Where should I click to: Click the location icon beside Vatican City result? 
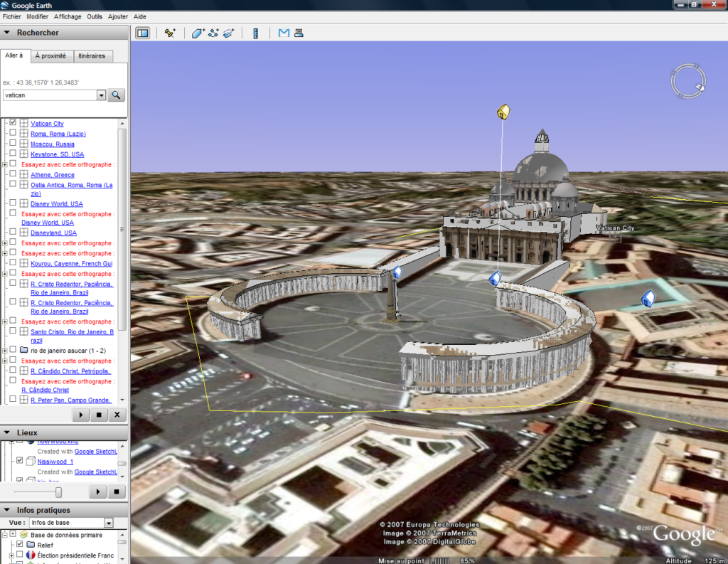[x=23, y=123]
